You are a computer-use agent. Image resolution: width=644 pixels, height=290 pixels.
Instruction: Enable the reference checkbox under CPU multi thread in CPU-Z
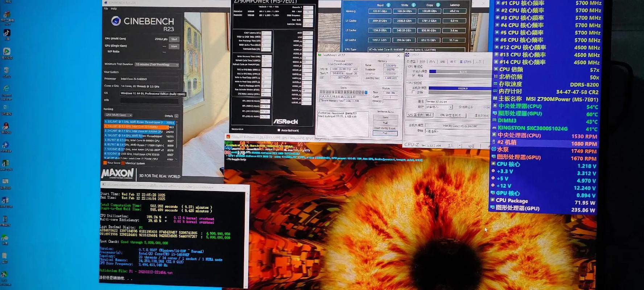point(414,92)
